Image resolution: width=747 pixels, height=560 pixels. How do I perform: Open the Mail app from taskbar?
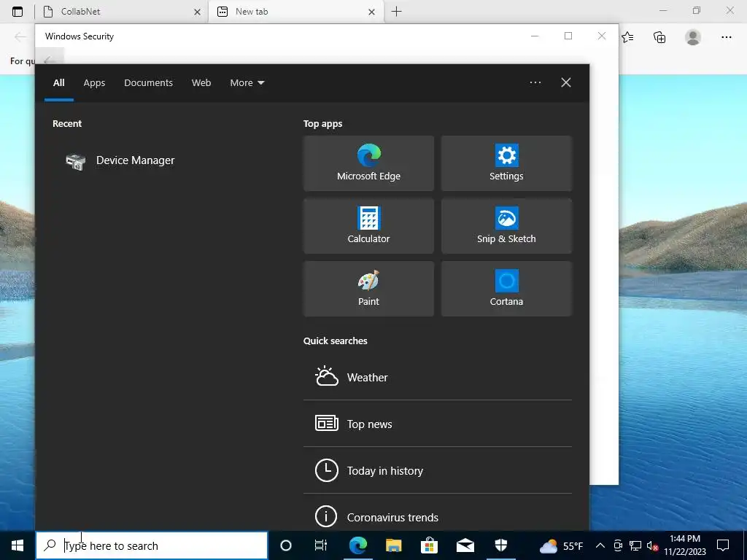(x=465, y=545)
